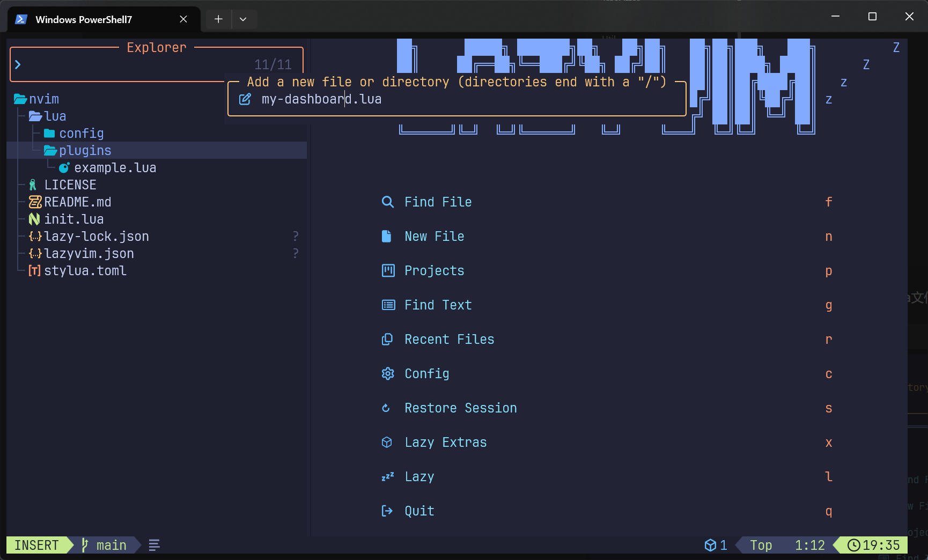Screen dimensions: 928x560
Task: Click the git branch icon in the statusline
Action: [84, 545]
